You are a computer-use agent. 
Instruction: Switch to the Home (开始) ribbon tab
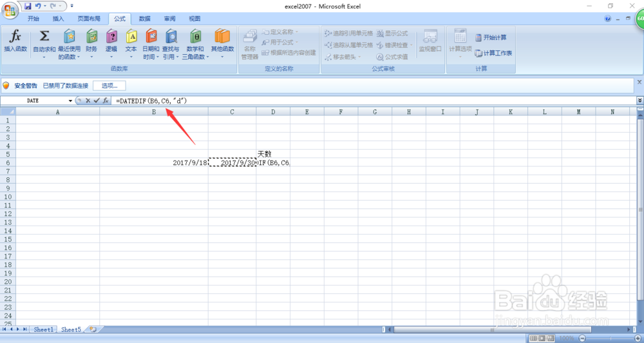(33, 19)
